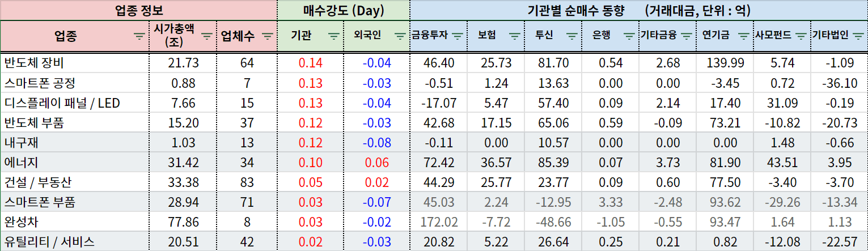Select the 업종 정보 header group
The height and width of the screenshot is (251, 868).
click(139, 10)
